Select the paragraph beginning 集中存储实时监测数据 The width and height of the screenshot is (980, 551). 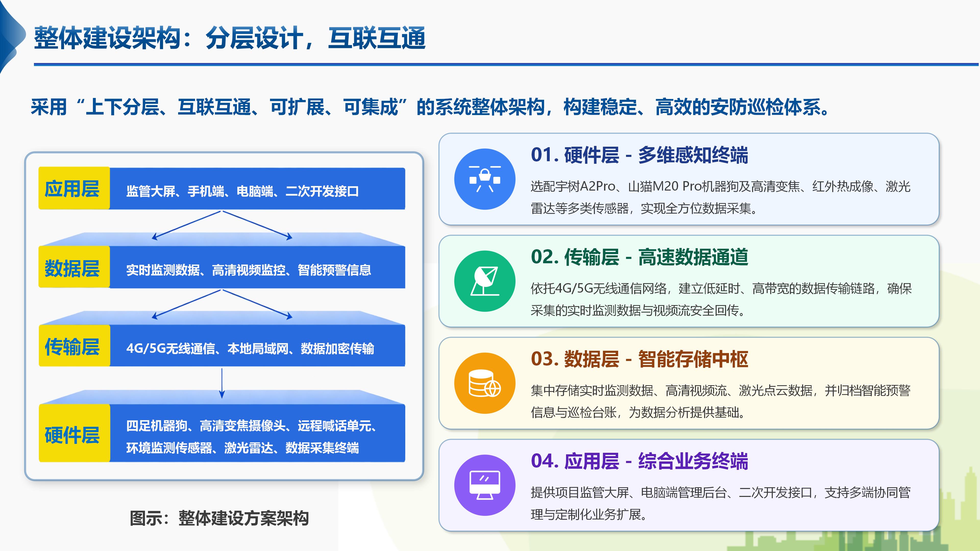[720, 401]
